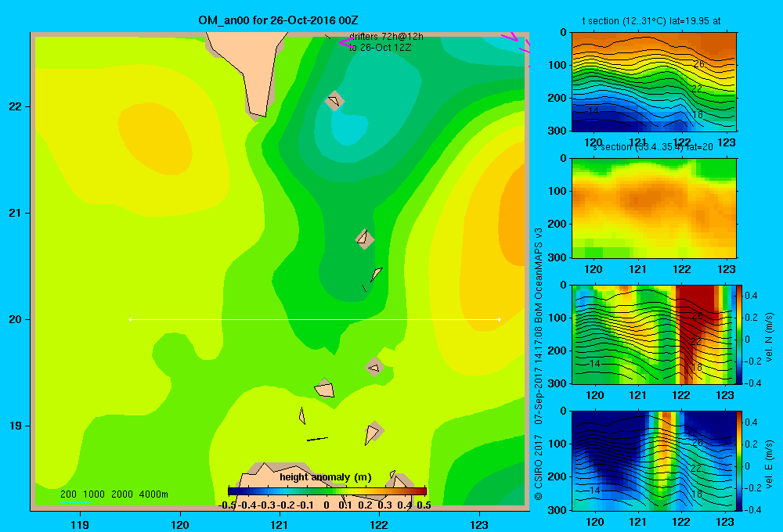The width and height of the screenshot is (783, 532).
Task: Click the "s section" lat=20 title
Action: click(x=653, y=147)
